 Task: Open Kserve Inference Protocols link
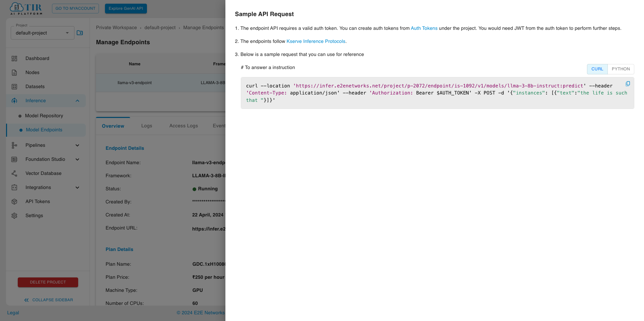[x=316, y=41]
